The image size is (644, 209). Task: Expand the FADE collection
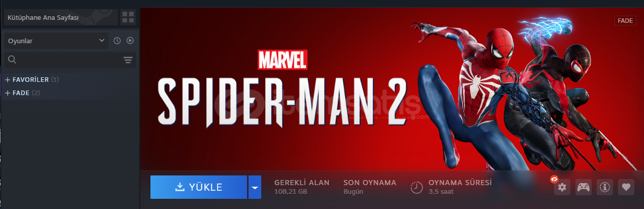pyautogui.click(x=22, y=93)
